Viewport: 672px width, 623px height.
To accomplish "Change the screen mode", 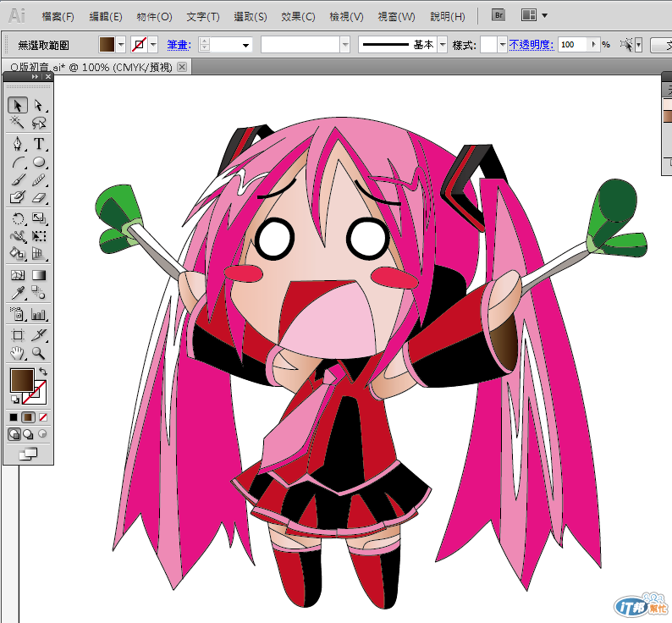I will click(28, 454).
